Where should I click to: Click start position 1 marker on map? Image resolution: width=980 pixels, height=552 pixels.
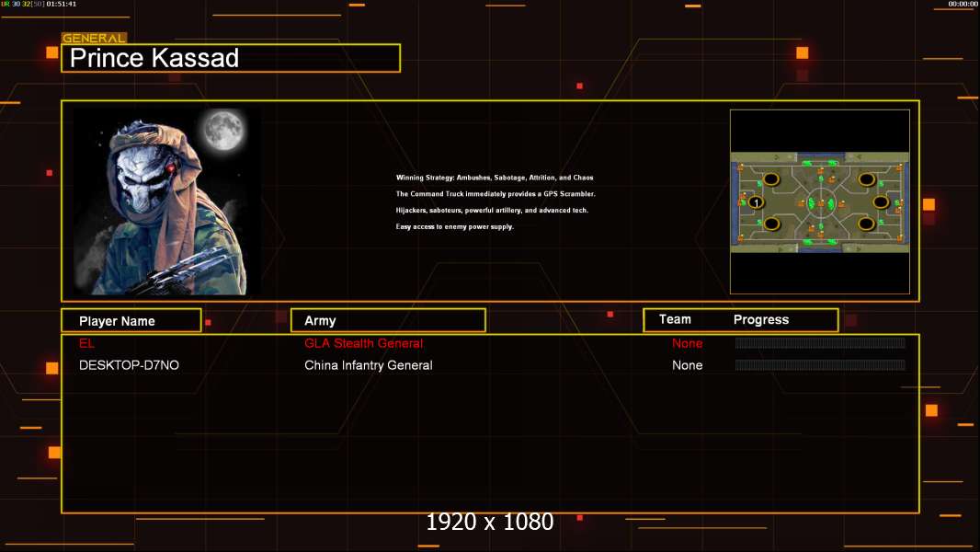tap(756, 202)
